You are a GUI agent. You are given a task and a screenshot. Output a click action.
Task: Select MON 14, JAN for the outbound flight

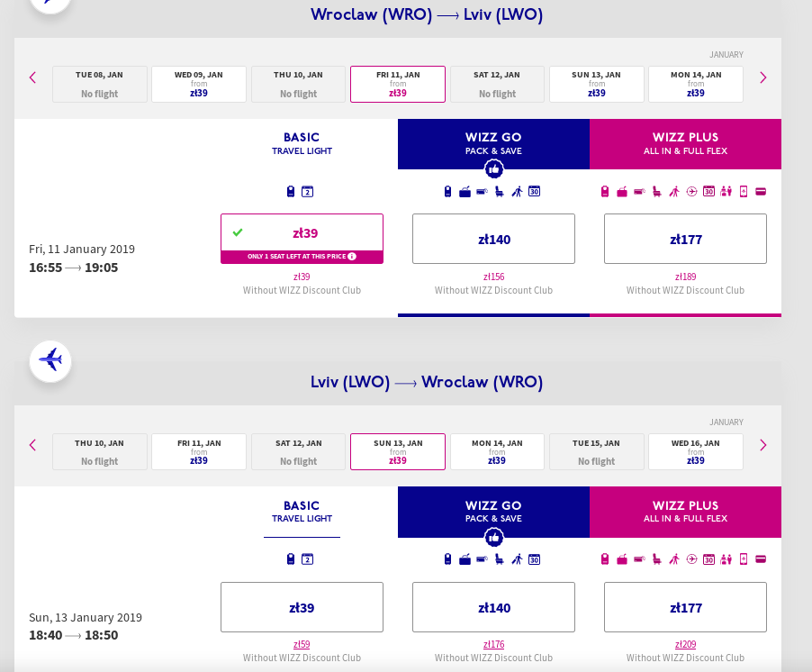[696, 84]
